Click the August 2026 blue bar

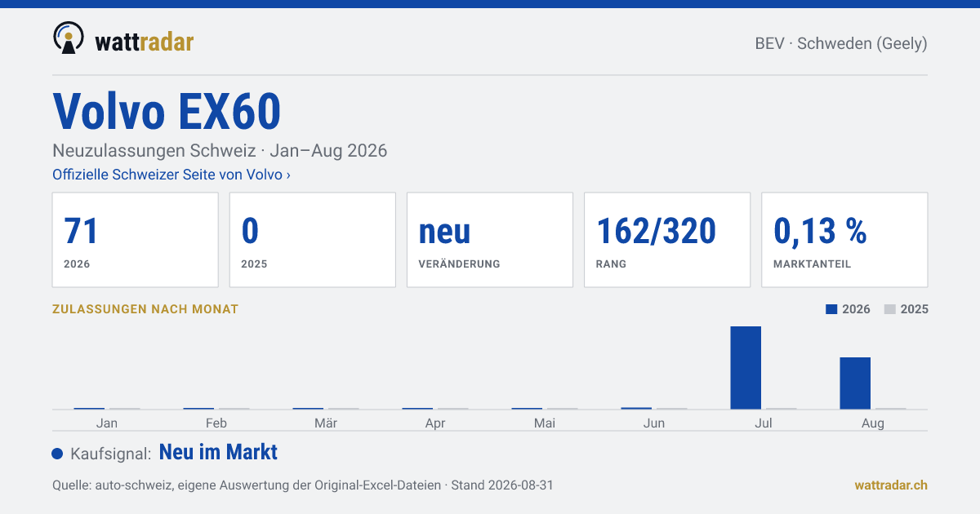tap(855, 383)
